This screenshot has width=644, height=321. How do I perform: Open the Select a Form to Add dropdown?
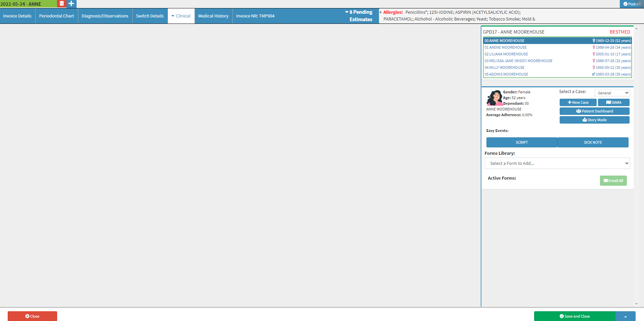tap(557, 163)
